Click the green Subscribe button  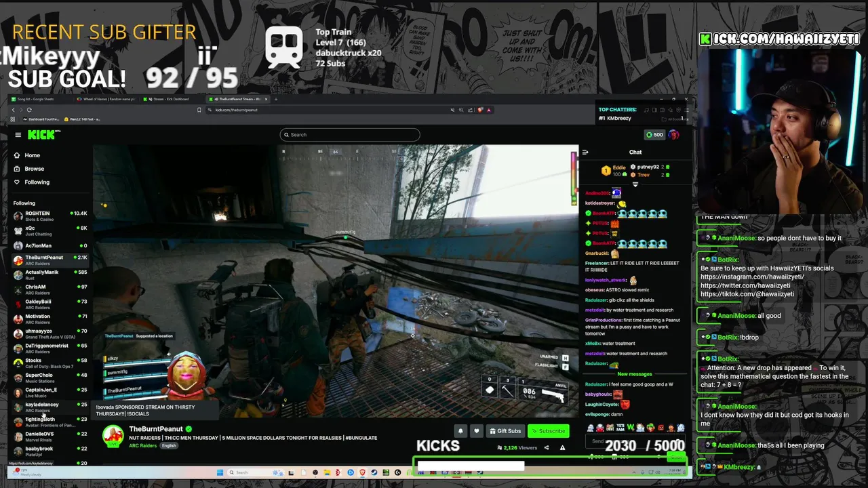tap(548, 431)
